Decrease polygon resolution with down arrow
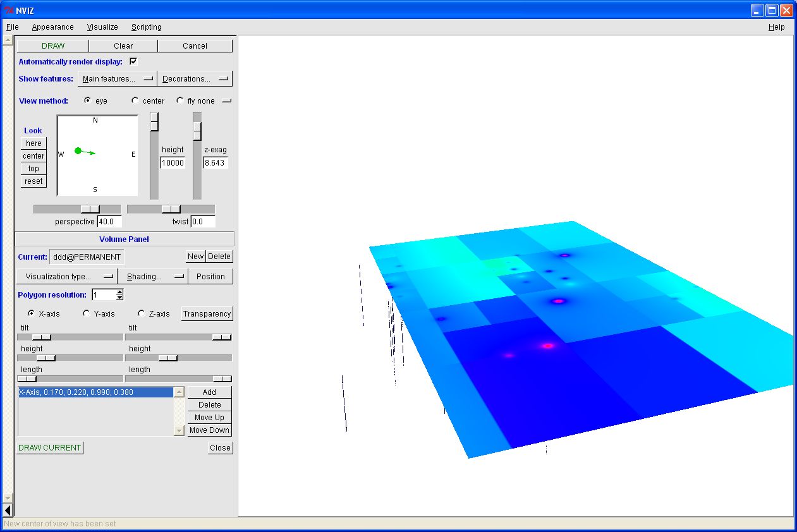The image size is (797, 532). 120,298
